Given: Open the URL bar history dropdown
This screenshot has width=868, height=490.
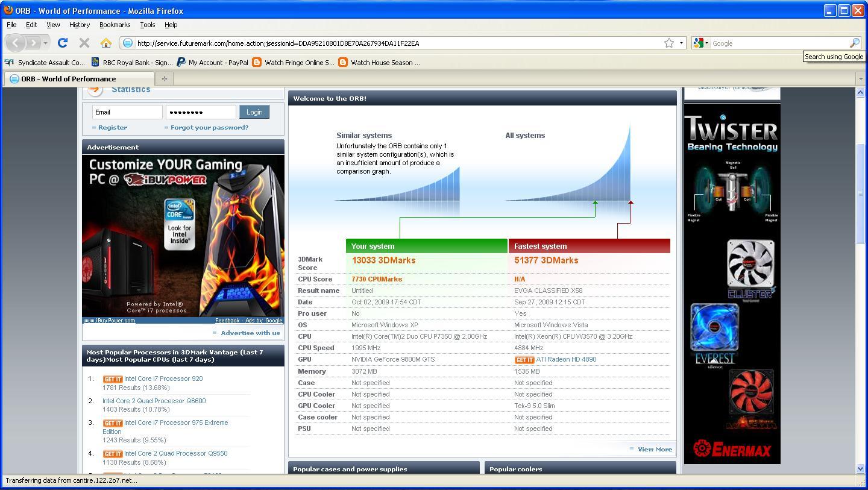Looking at the screenshot, I should [x=681, y=43].
